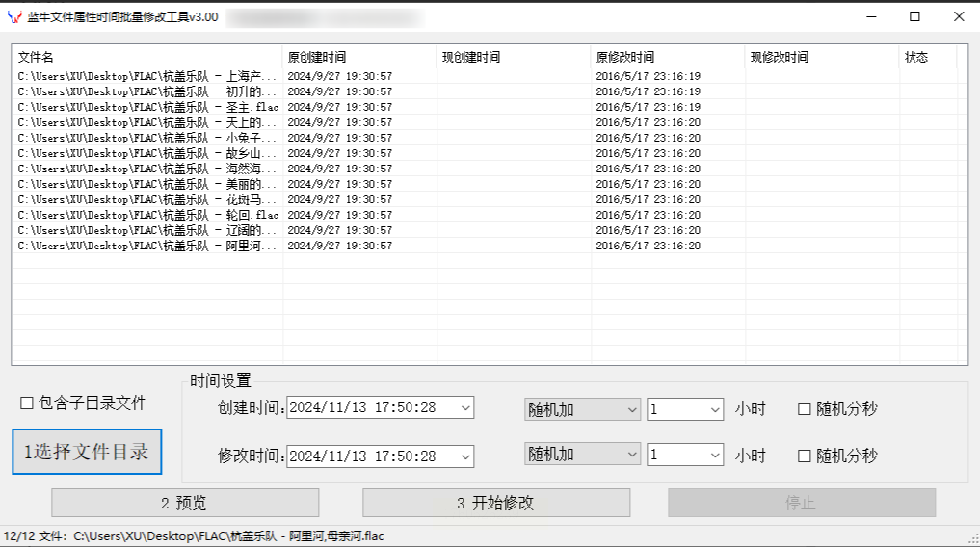Click the 2 预览 button
Screen dimensions: 980x547
[185, 503]
